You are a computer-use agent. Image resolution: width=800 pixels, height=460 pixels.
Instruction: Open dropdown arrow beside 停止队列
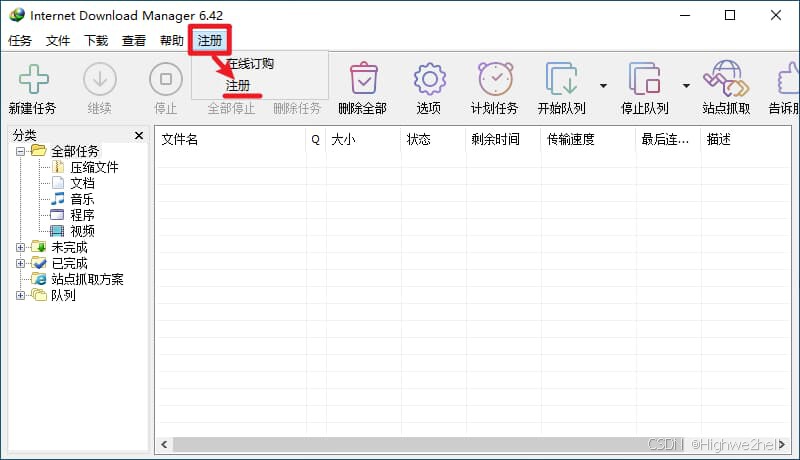click(x=686, y=86)
